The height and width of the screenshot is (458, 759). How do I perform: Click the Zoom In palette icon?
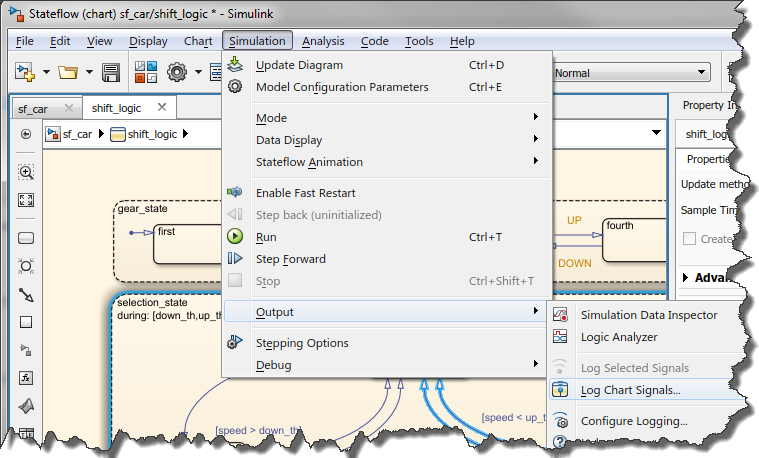pyautogui.click(x=26, y=172)
